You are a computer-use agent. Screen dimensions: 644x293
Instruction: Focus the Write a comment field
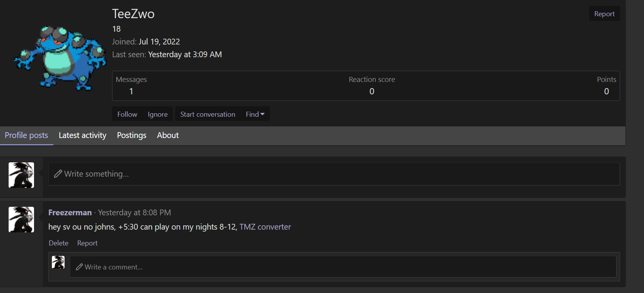point(342,267)
